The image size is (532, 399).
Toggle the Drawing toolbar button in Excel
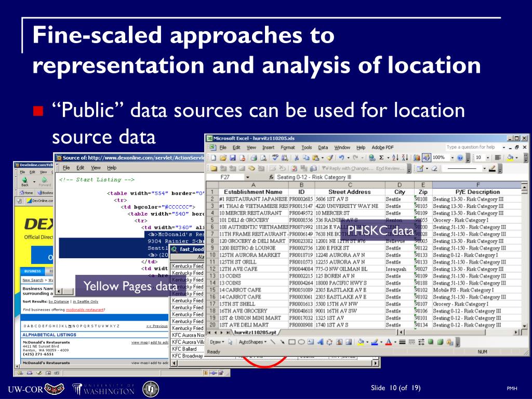[427, 158]
